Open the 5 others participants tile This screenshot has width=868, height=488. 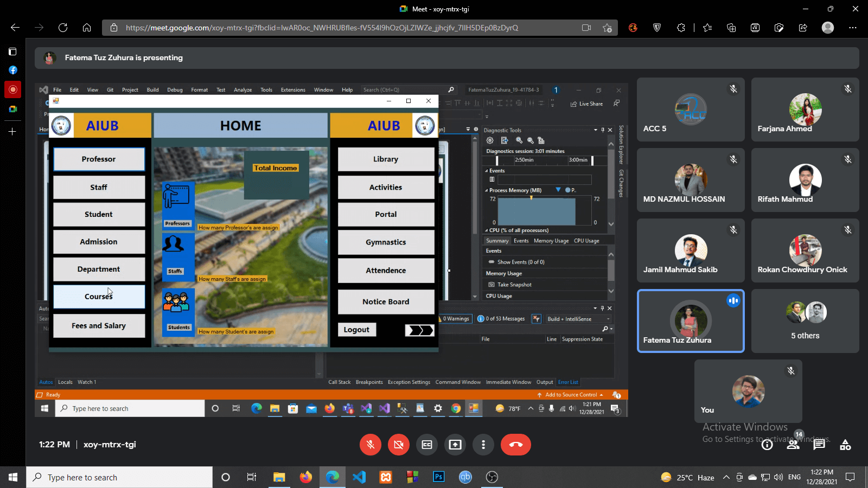805,321
